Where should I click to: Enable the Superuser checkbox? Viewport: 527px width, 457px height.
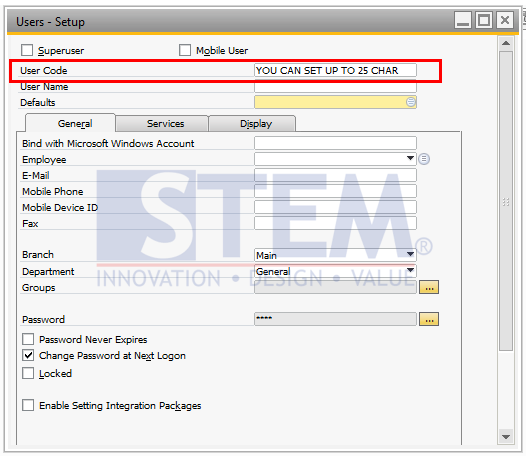pos(27,50)
